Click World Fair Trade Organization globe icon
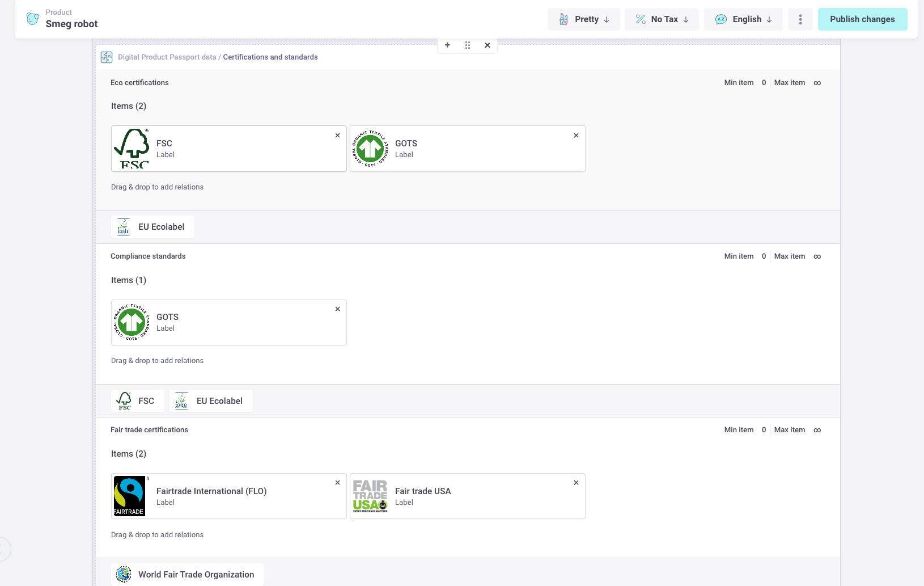 click(x=124, y=575)
